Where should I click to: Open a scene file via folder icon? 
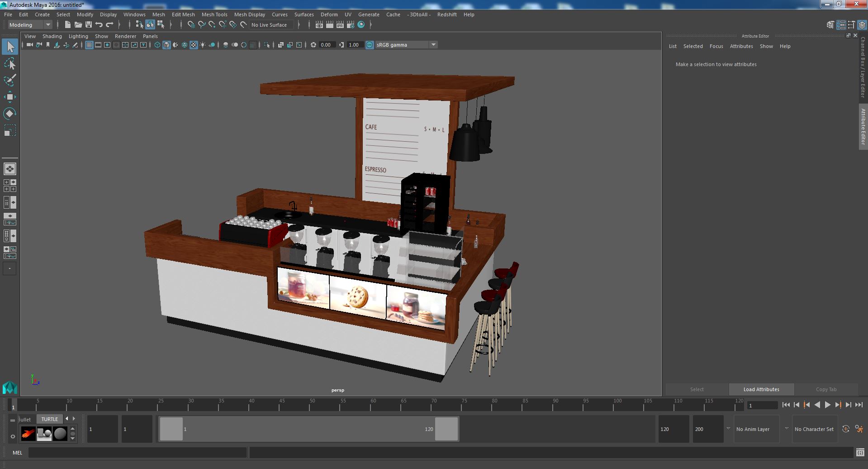click(78, 24)
